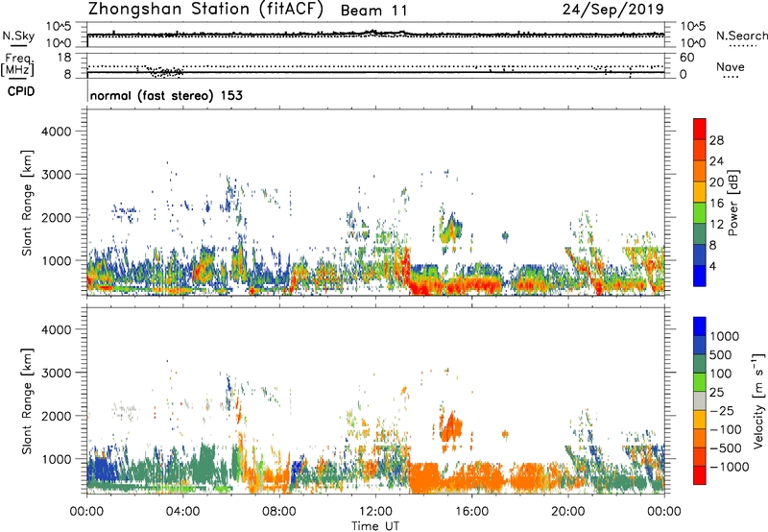The width and height of the screenshot is (768, 532).
Task: Click the Slant Range label of power panel
Action: [x=27, y=203]
